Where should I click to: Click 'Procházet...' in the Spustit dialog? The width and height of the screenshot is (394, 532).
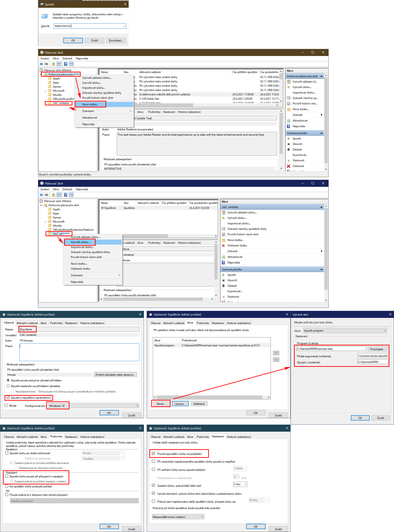[116, 41]
